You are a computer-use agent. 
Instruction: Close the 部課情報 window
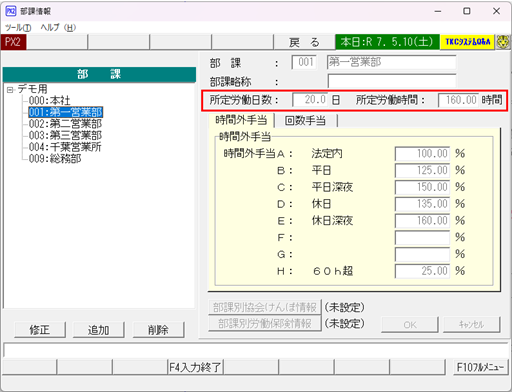pos(496,11)
